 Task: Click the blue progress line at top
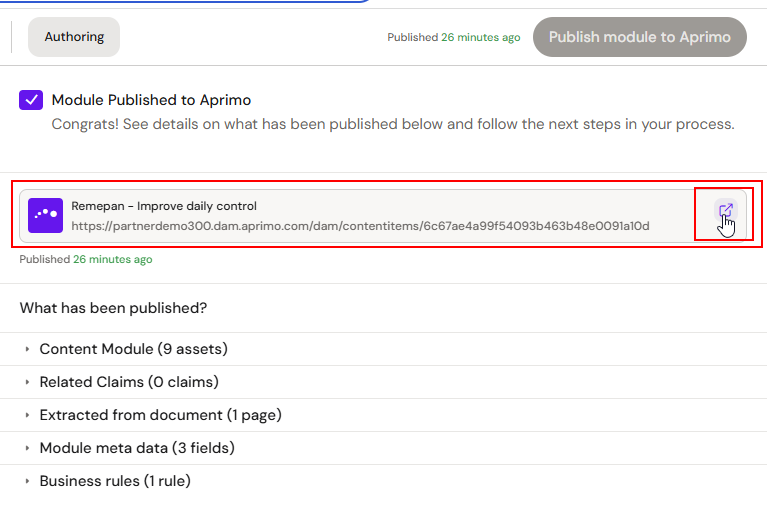[x=184, y=1]
